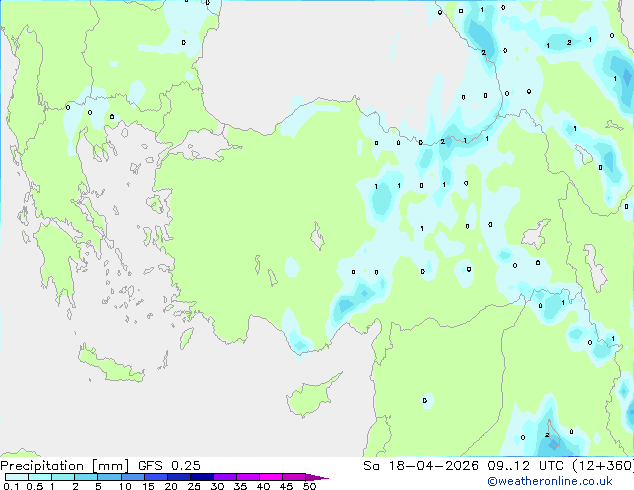Viewport: 634px width, 490px height.
Task: Click the 25 legend scale label
Action: 194,486
